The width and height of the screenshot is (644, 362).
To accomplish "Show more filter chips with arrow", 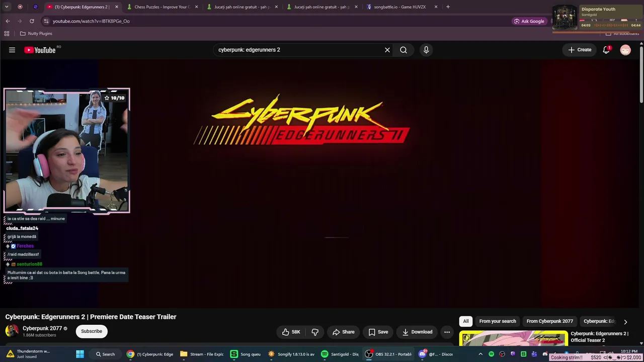I will [625, 322].
